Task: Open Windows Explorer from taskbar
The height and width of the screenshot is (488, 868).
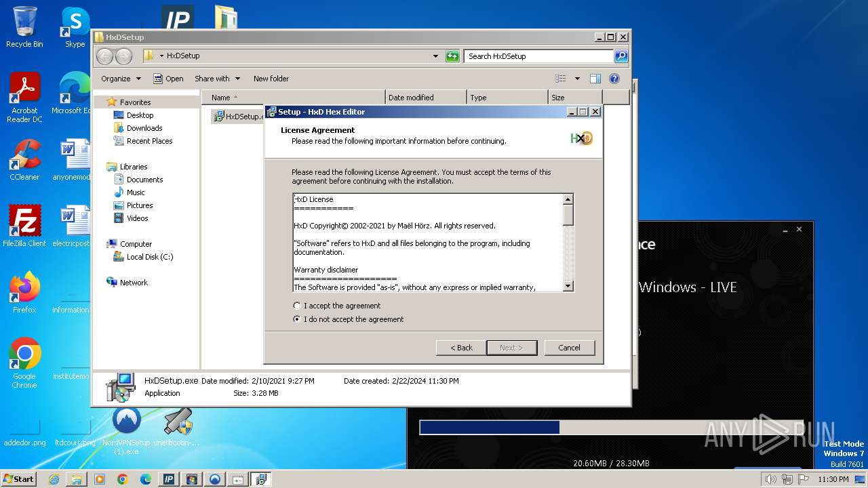Action: tap(77, 479)
